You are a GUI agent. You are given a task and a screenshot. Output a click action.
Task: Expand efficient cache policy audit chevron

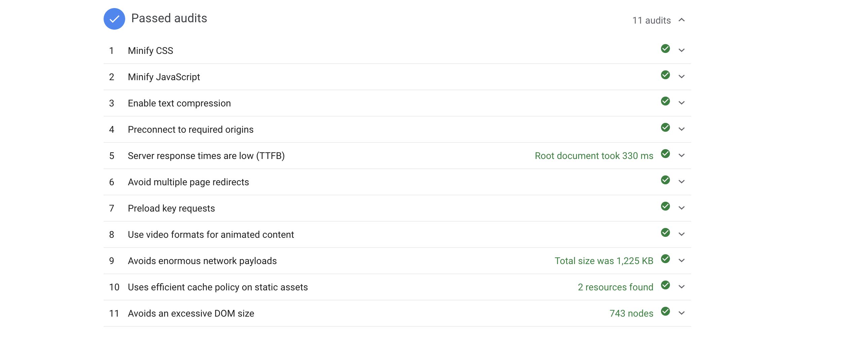point(681,287)
